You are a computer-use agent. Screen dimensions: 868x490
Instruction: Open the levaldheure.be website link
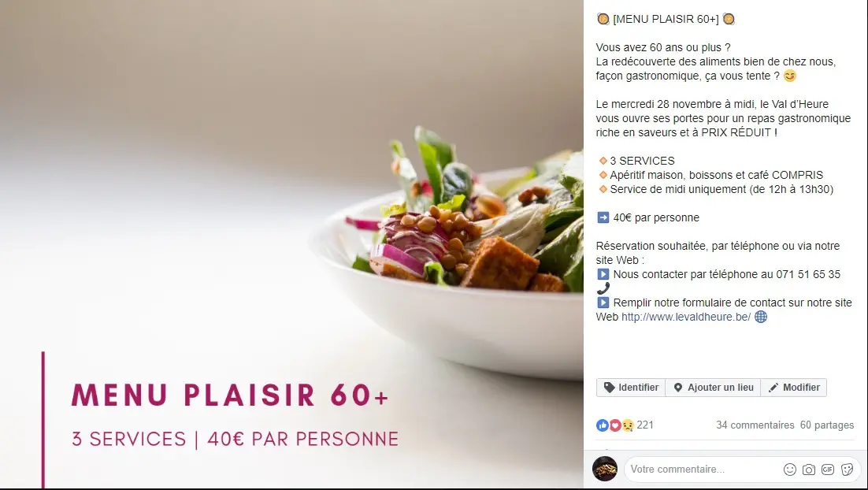click(686, 317)
